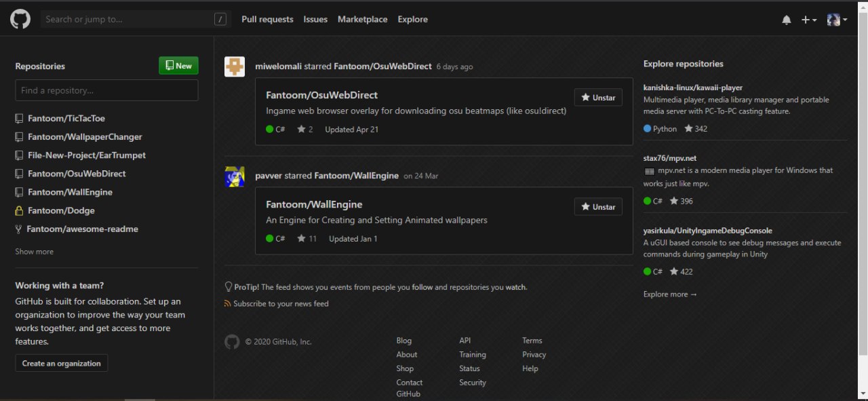Open stax76/mpv.net repository

(670, 158)
